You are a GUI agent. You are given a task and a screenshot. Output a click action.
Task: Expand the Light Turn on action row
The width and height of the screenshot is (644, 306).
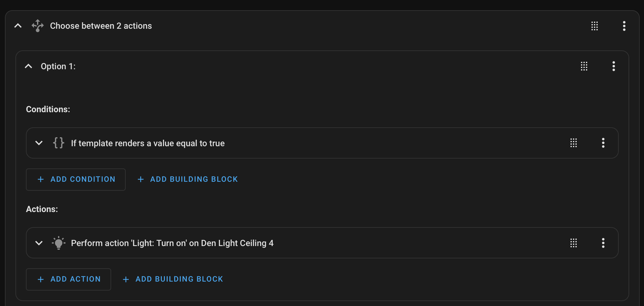click(39, 243)
